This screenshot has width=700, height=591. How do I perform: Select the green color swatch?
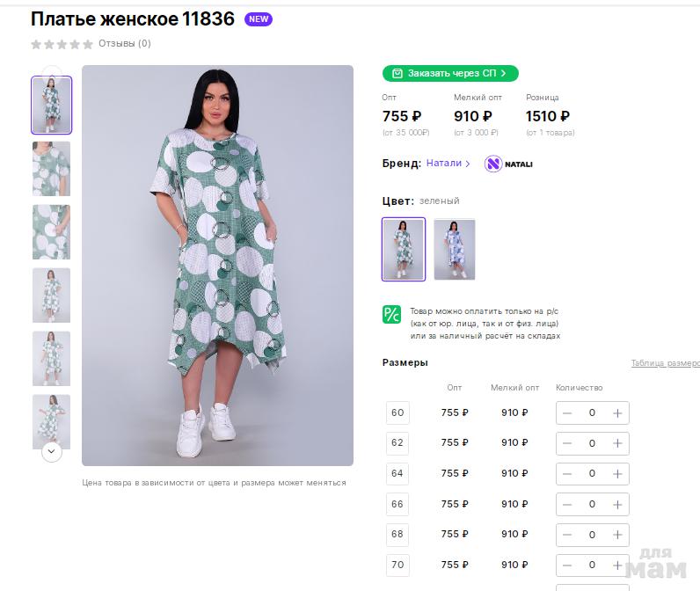(x=404, y=249)
